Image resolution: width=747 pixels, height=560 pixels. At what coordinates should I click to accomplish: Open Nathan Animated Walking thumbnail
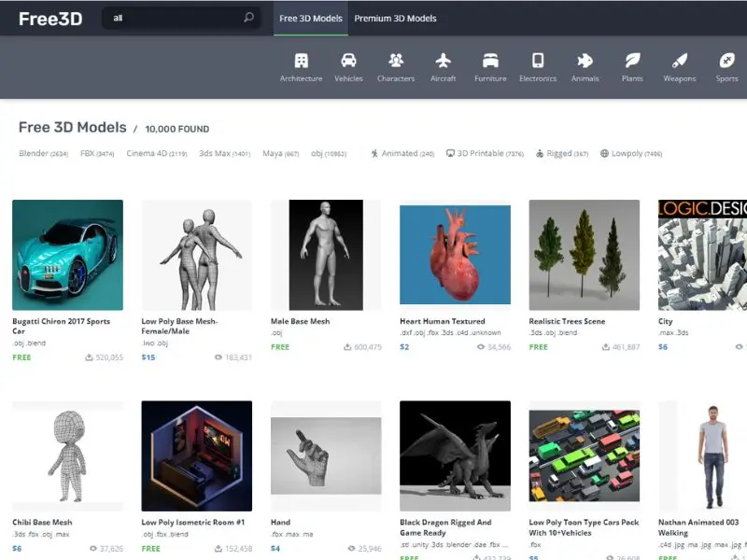703,456
